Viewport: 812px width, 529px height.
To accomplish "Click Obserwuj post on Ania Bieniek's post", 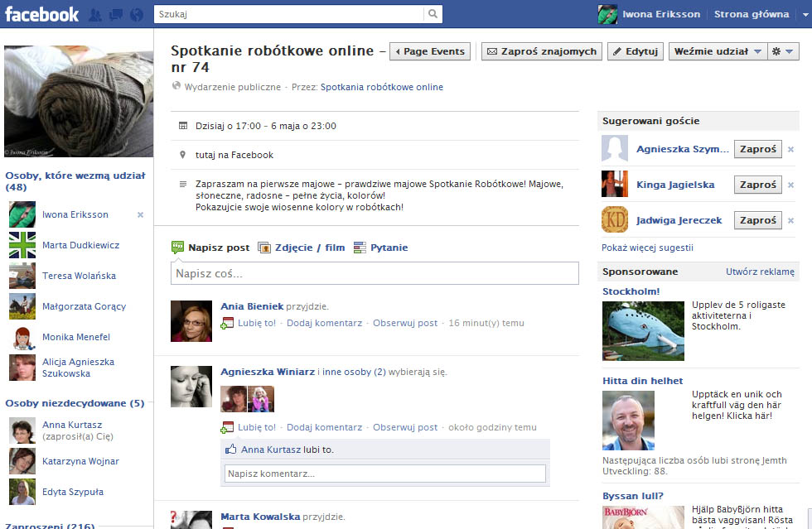I will [405, 323].
